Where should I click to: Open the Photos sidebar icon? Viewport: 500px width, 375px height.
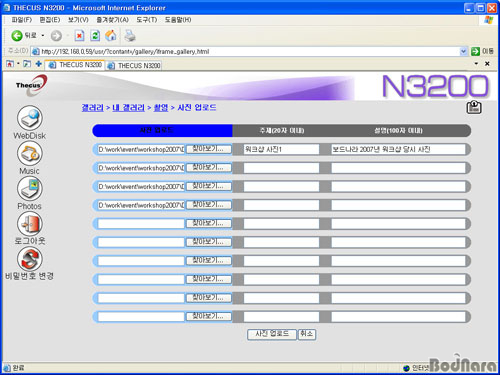point(30,189)
